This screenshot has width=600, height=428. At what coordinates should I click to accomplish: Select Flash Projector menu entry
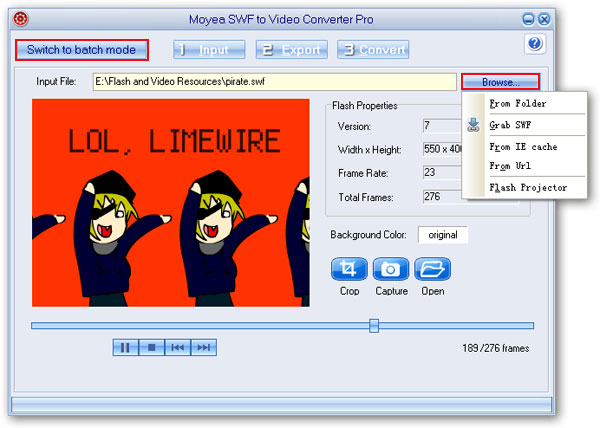coord(528,187)
